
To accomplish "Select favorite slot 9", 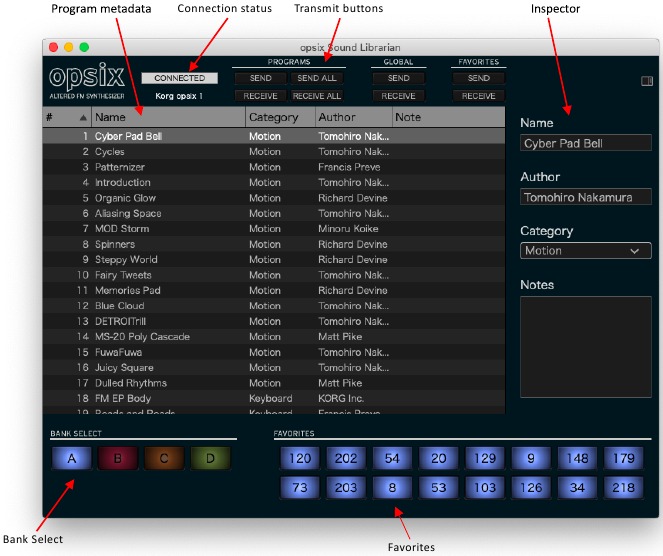I will (531, 458).
